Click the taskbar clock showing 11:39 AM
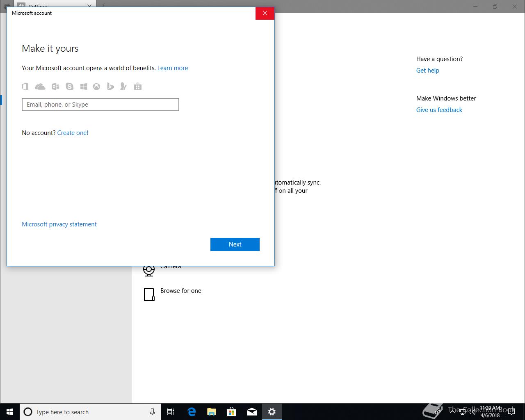 point(490,412)
